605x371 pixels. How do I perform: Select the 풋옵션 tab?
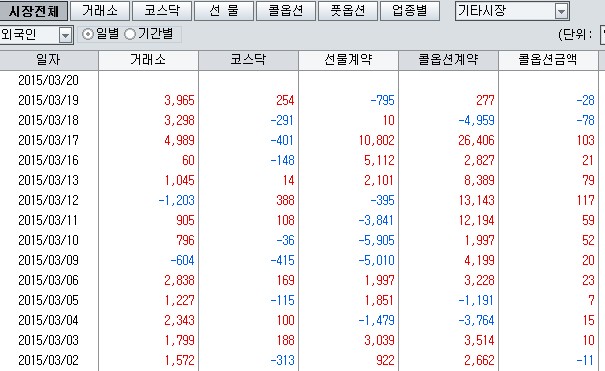[x=348, y=11]
